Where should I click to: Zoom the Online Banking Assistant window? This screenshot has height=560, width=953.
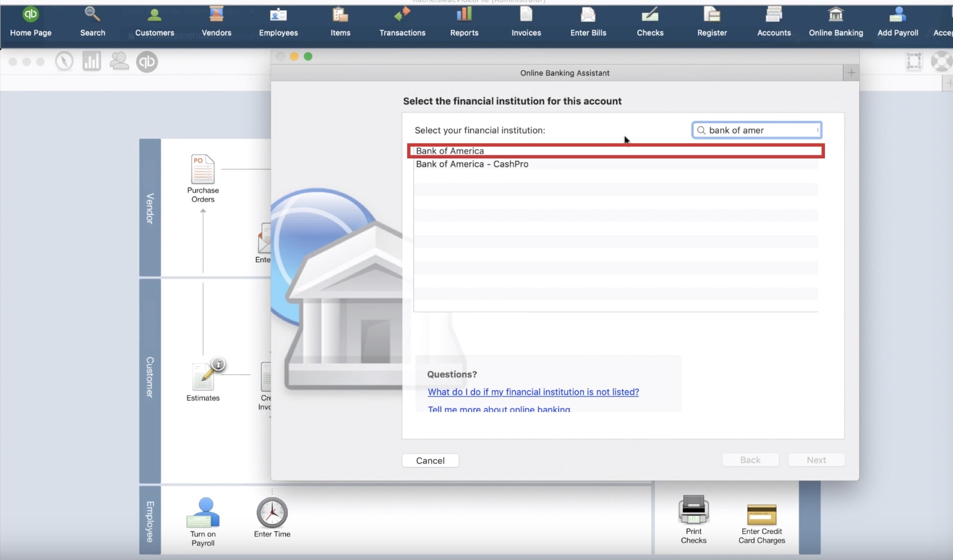(x=308, y=57)
